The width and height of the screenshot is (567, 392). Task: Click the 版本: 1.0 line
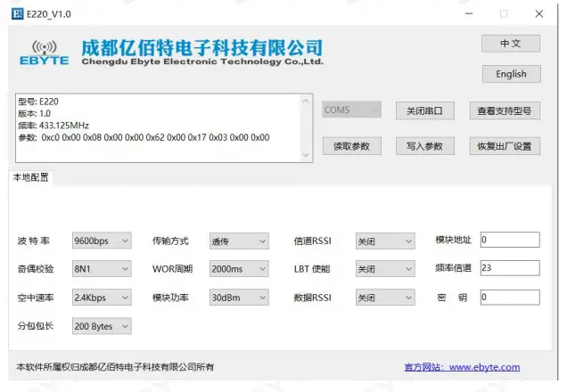[35, 113]
